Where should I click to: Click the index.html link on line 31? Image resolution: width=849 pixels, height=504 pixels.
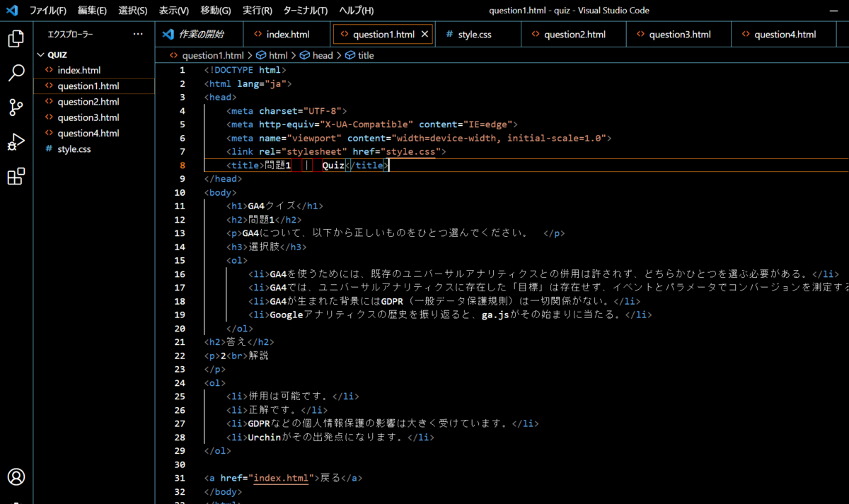point(281,478)
